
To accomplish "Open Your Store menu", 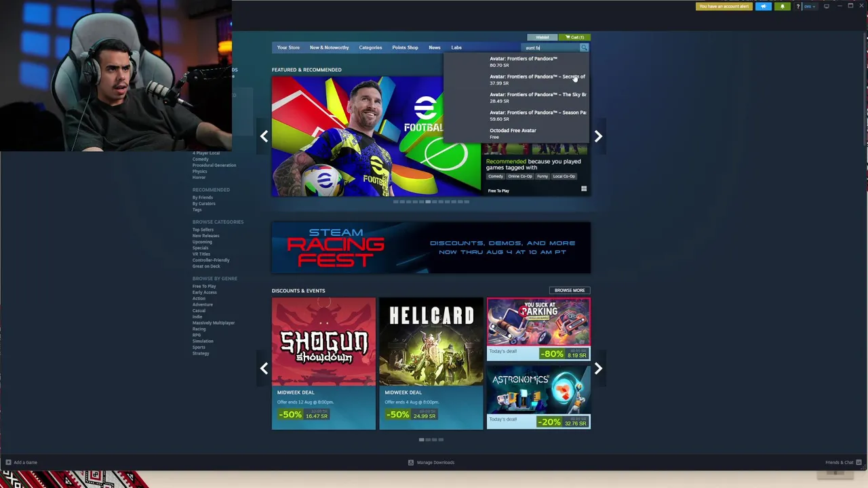I will coord(288,47).
